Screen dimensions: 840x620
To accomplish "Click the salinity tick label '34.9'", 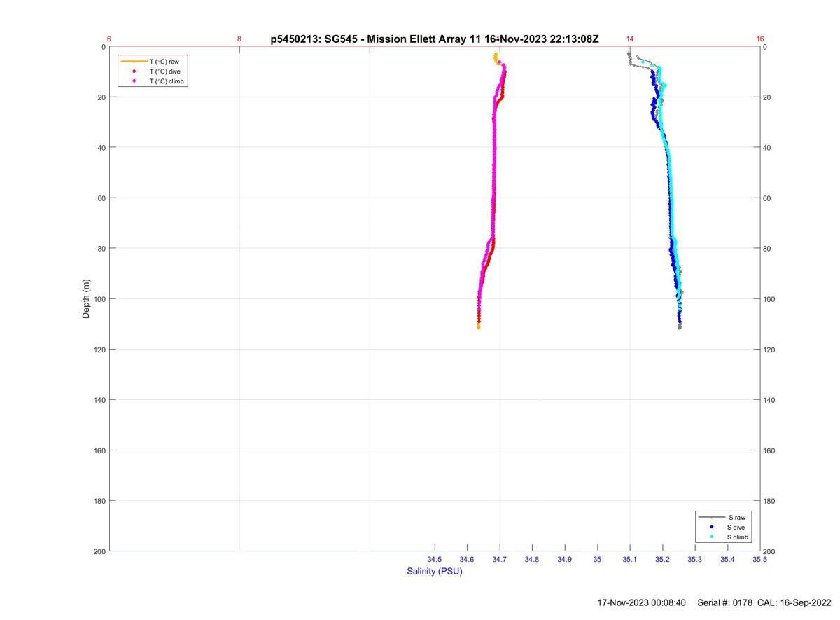I will (x=565, y=559).
